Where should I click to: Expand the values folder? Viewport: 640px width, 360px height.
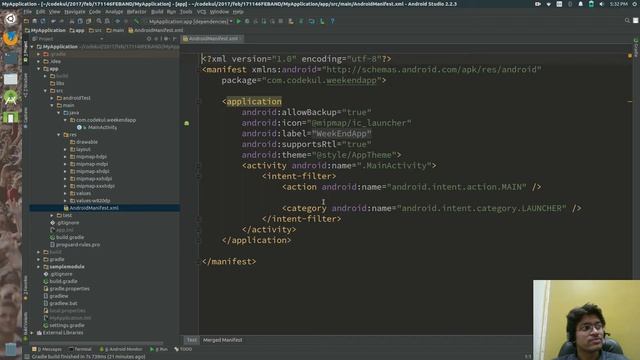point(65,193)
